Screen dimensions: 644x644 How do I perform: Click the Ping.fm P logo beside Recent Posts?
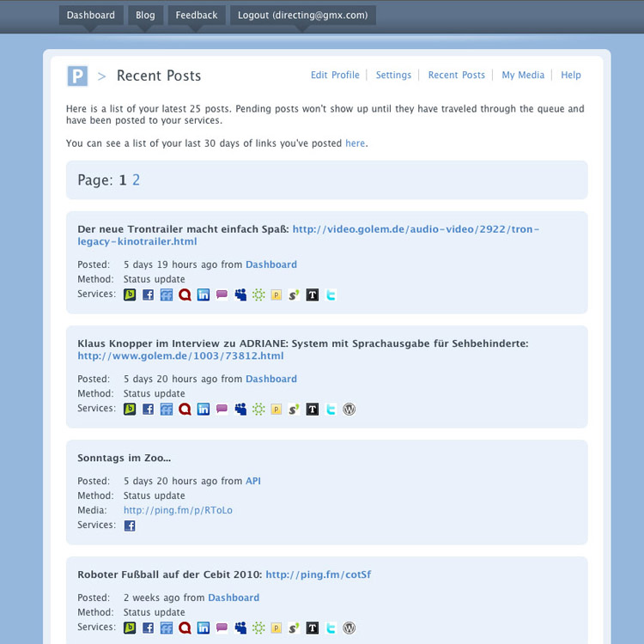[x=77, y=76]
